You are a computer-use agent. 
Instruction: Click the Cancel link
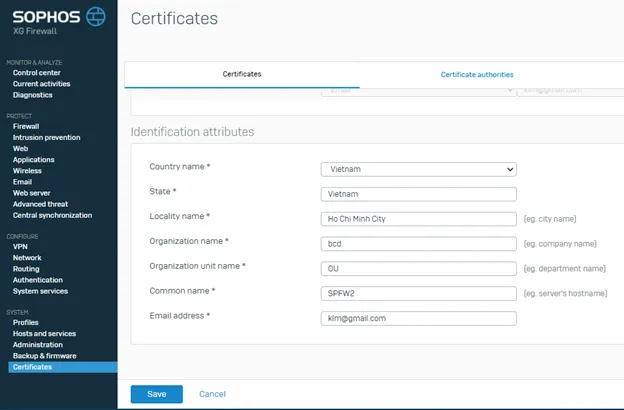212,394
